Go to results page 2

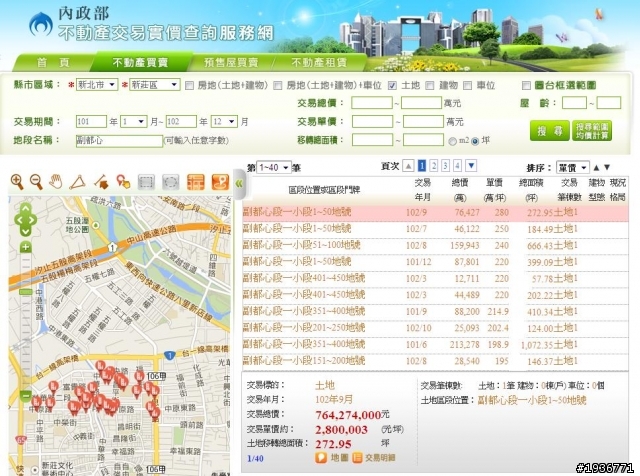click(x=433, y=166)
